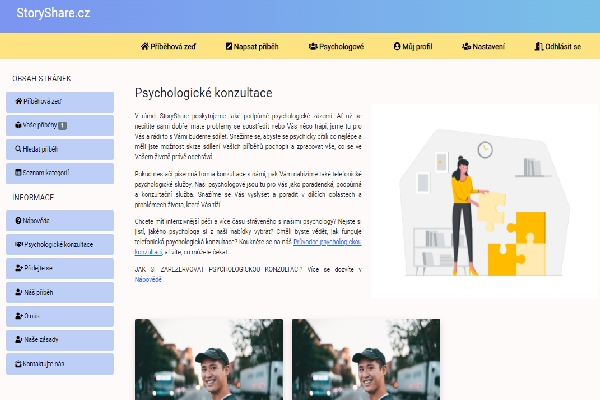Click the user icon beside Můj profil
The image size is (600, 400).
tap(397, 47)
